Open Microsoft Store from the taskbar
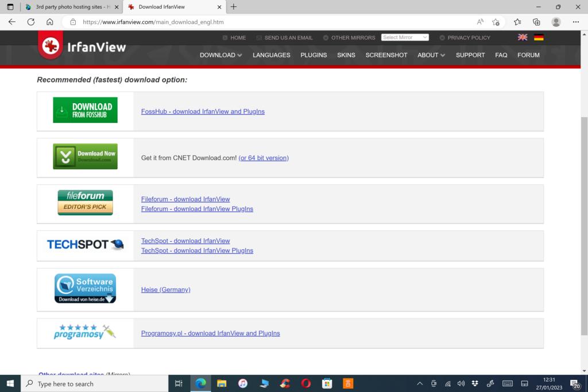 [x=327, y=383]
